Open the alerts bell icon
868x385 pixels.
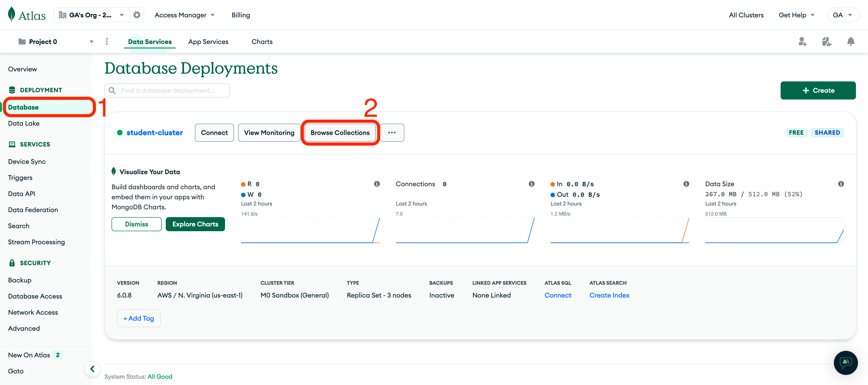[x=850, y=41]
